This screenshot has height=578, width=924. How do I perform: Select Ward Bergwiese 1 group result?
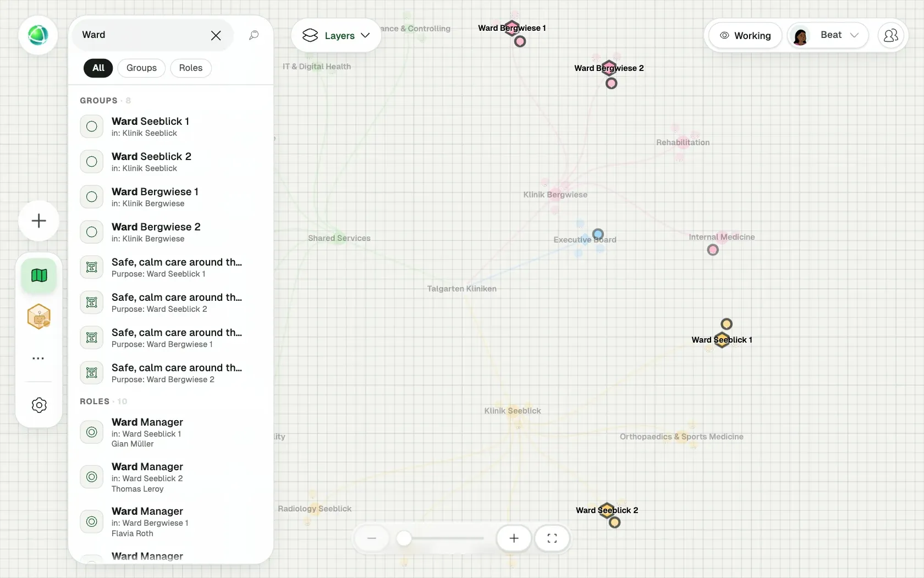(170, 197)
